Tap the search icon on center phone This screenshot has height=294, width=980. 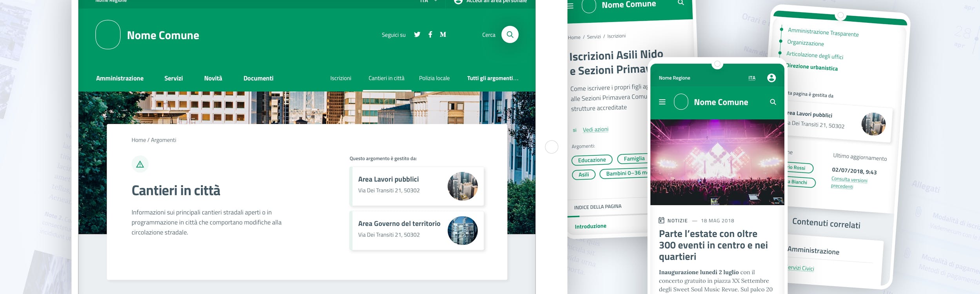click(773, 102)
